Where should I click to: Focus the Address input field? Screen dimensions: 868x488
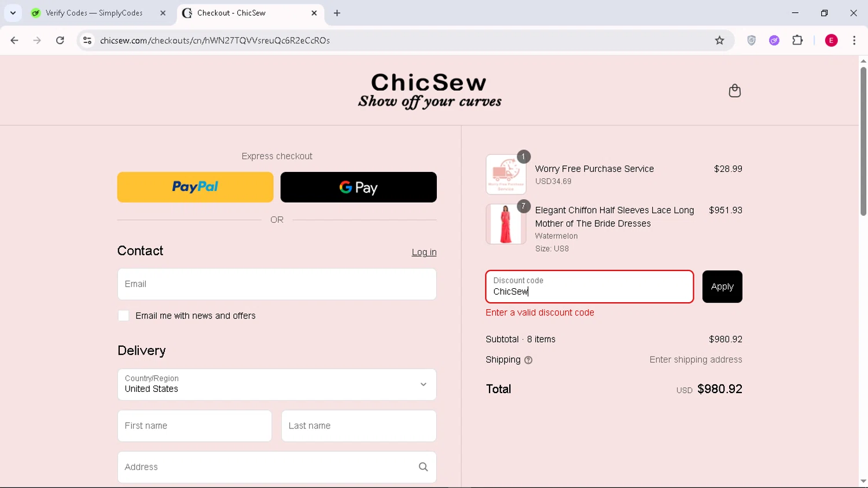[277, 467]
